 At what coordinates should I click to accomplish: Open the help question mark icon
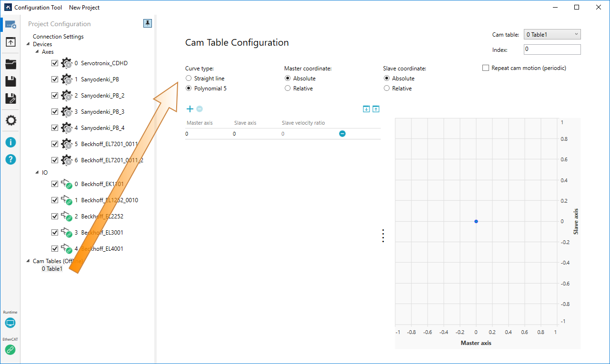pos(10,159)
